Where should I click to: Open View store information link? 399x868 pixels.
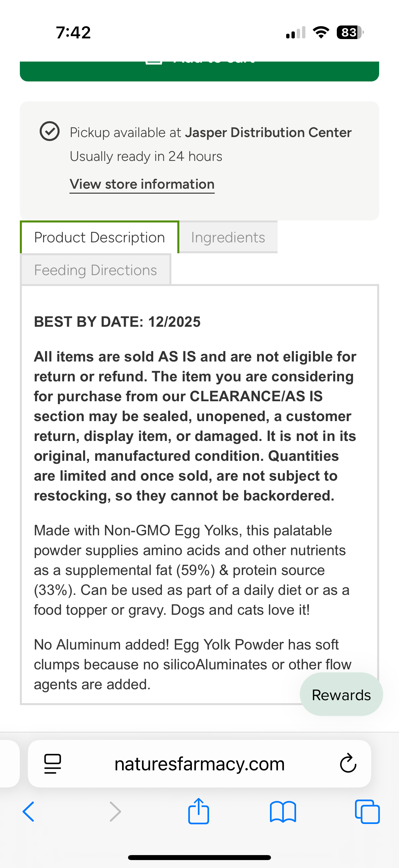[142, 184]
